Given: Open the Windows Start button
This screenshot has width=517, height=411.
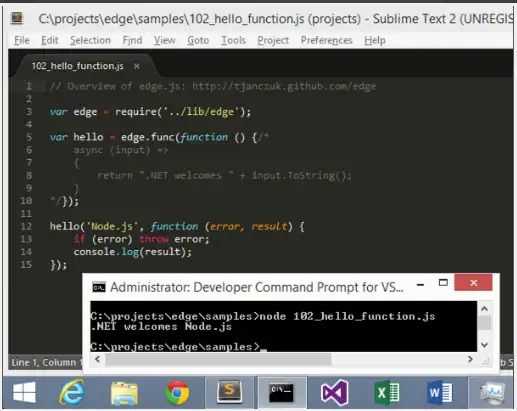Looking at the screenshot, I should pos(24,392).
